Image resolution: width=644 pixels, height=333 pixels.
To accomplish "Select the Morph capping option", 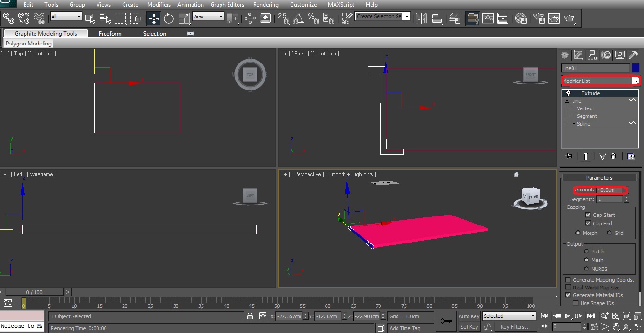I will click(x=578, y=233).
